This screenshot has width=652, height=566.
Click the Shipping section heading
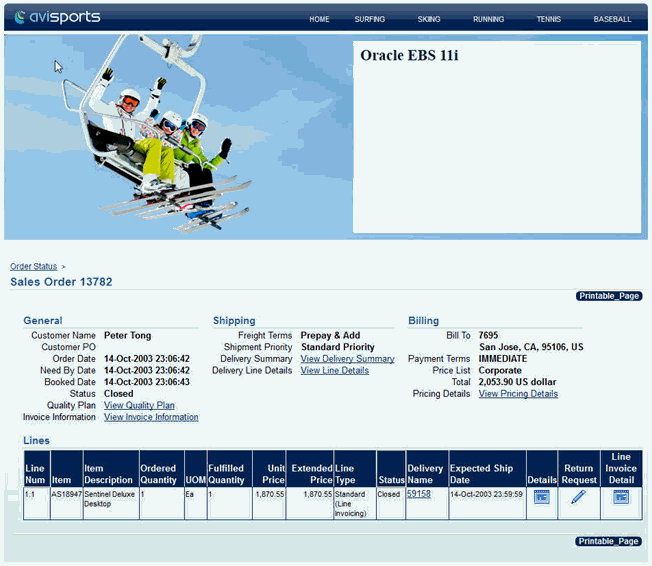click(234, 320)
